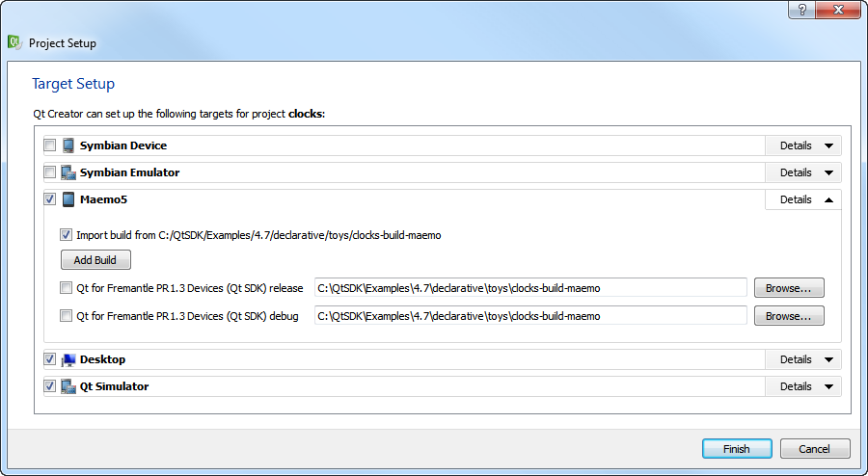This screenshot has height=476, width=868.
Task: Browse for the release build directory
Action: tap(789, 288)
